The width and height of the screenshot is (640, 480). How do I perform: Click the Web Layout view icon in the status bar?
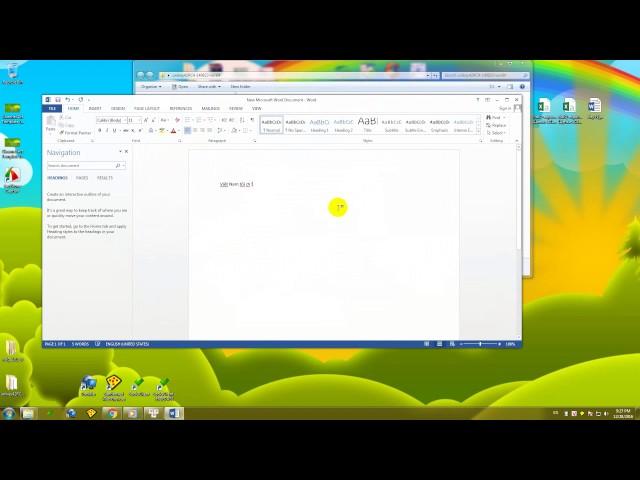tap(452, 344)
